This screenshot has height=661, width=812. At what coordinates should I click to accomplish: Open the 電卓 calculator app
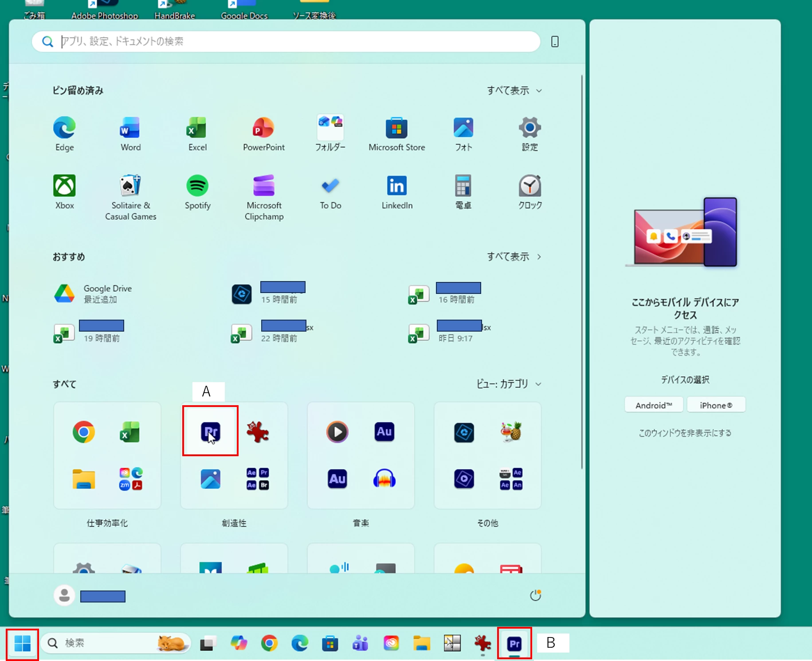[x=463, y=192]
